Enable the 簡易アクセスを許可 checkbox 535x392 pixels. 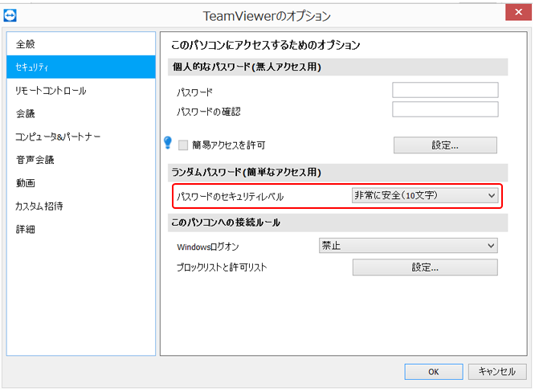point(183,145)
